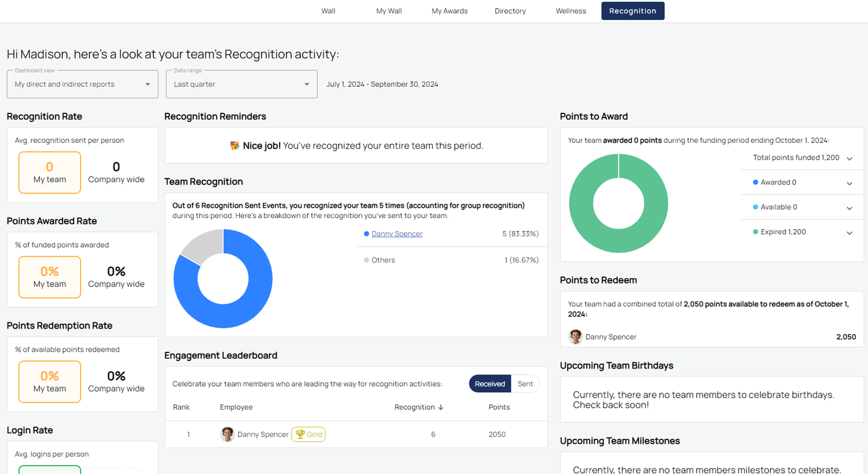Click the Gold trophy badge next to Danny Spencer
The image size is (868, 474).
click(x=308, y=434)
